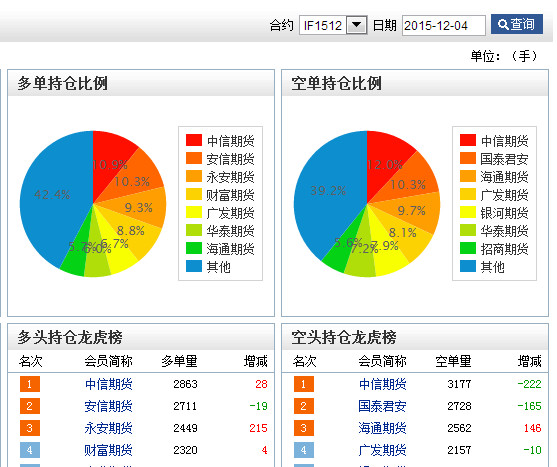Click 增减 header in short ranking table
Image resolution: width=557 pixels, height=467 pixels.
coord(529,361)
